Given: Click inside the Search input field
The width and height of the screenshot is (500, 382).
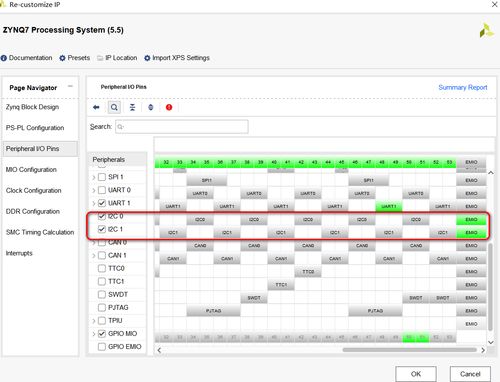Looking at the screenshot, I should click(182, 127).
